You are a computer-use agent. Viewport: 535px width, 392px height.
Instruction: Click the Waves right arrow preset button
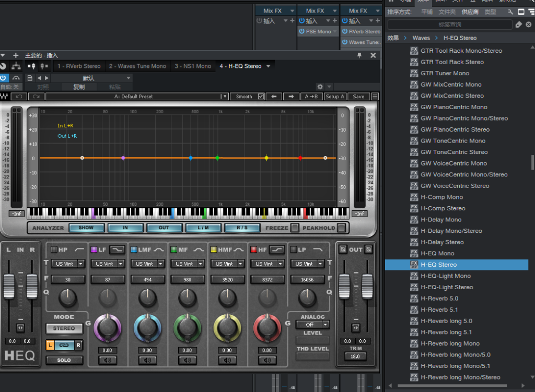point(291,97)
